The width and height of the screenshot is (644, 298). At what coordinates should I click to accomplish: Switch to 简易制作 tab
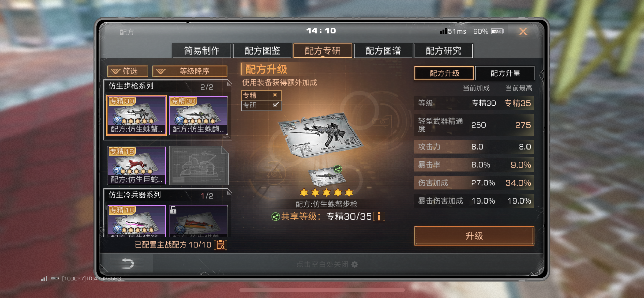pyautogui.click(x=202, y=51)
